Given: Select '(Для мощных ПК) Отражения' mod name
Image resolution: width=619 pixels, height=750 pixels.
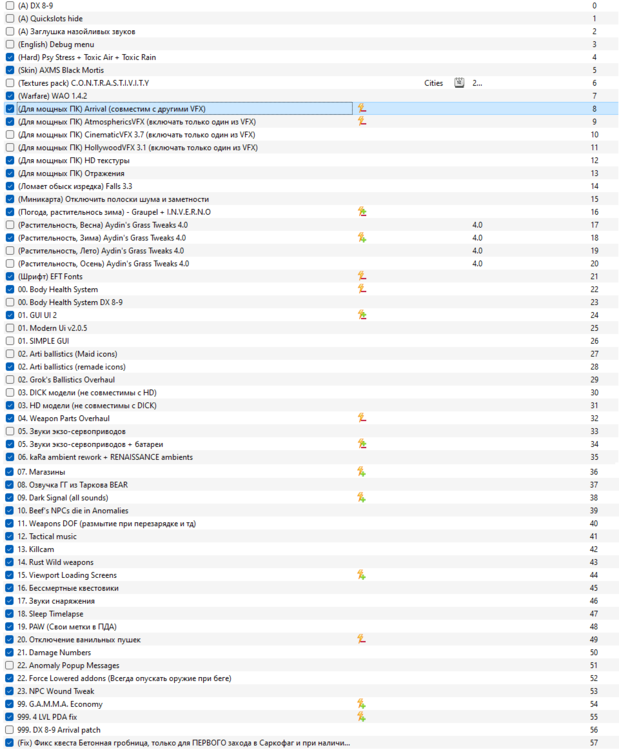Looking at the screenshot, I should coord(71,174).
